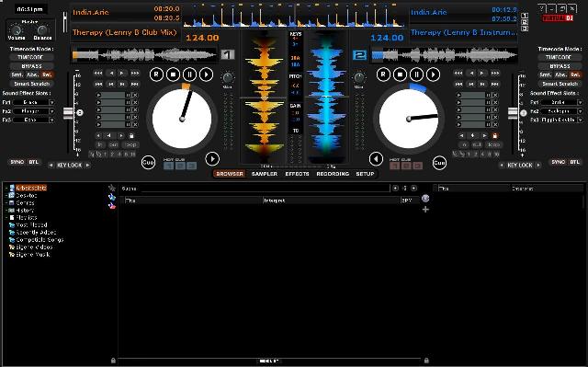Switch to the SAMPLER tab
This screenshot has height=367, width=588.
click(265, 174)
